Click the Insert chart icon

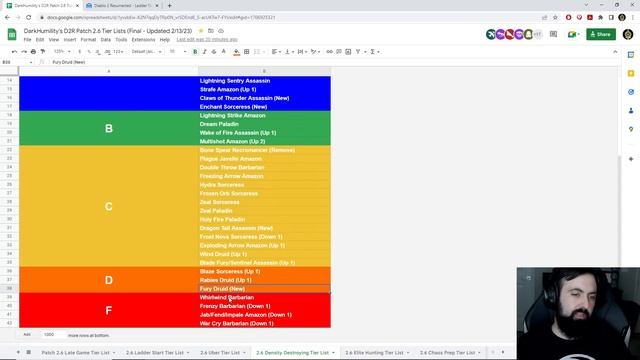pyautogui.click(x=348, y=52)
